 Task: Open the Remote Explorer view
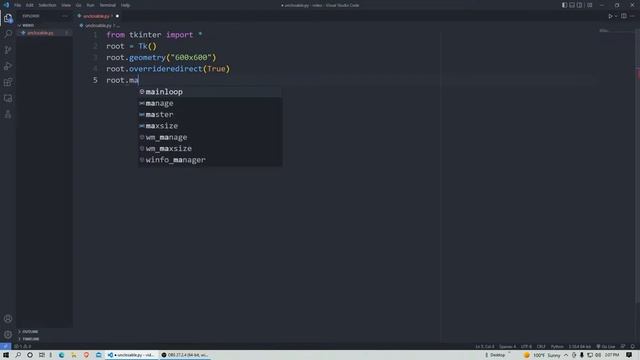(8, 98)
